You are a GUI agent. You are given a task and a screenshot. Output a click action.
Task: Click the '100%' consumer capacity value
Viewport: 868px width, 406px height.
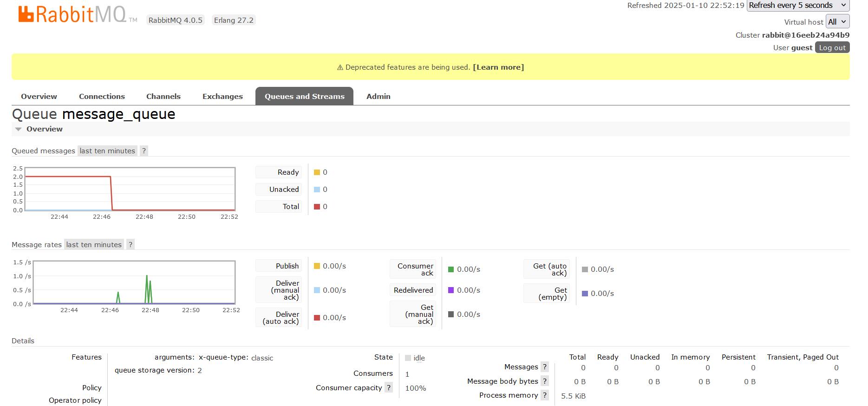pos(416,388)
